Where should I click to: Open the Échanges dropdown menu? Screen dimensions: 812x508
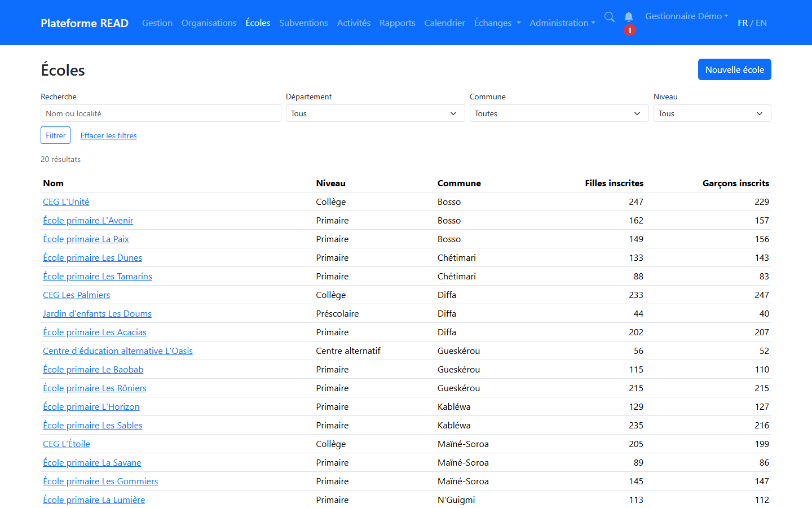pyautogui.click(x=497, y=23)
